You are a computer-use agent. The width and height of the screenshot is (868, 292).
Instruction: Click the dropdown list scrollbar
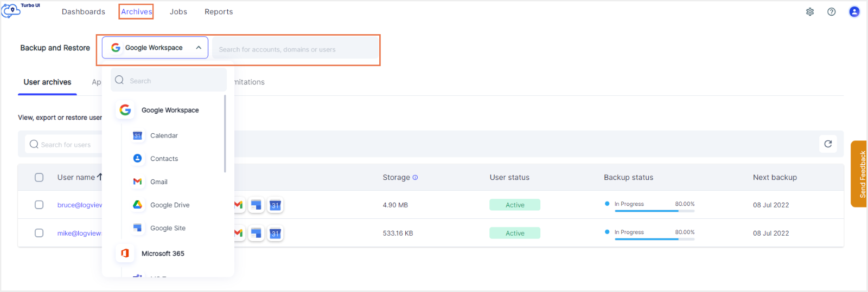225,134
